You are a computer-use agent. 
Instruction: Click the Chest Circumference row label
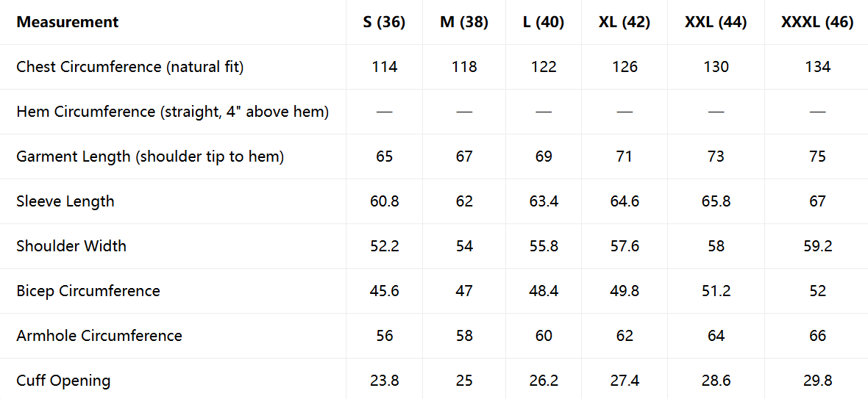130,67
